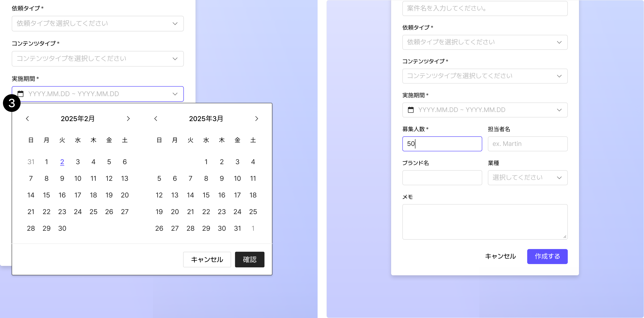
Task: Expand the 業種 select dropdown
Action: coord(528,178)
